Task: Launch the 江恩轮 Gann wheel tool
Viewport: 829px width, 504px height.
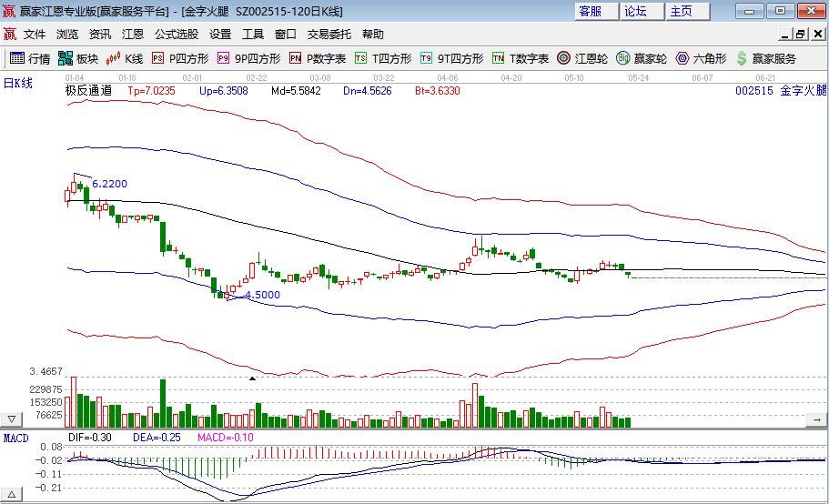Action: coord(582,58)
